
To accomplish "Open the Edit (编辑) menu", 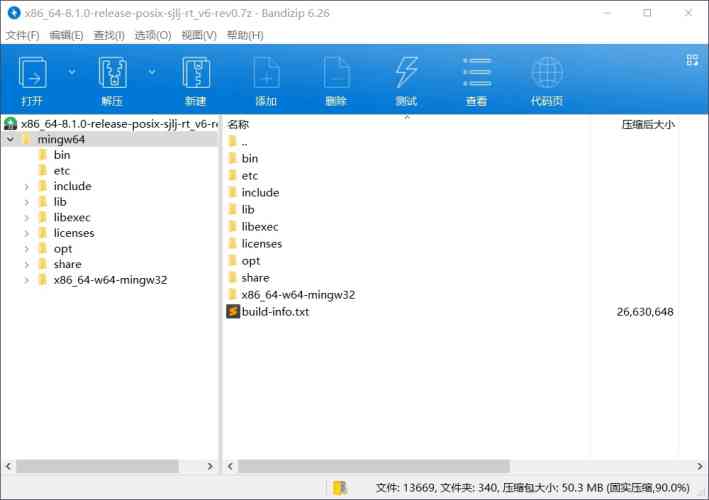I will (x=66, y=35).
